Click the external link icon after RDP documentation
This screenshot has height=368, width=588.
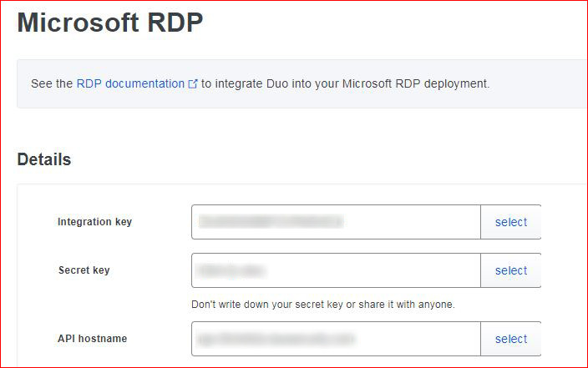tap(193, 84)
